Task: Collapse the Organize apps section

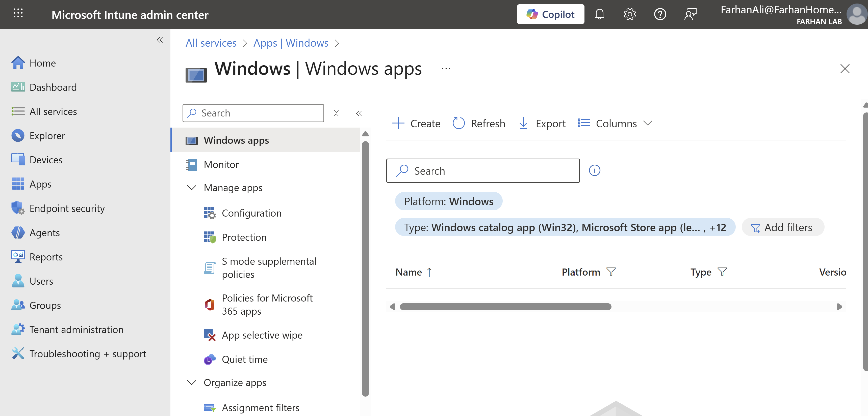Action: 191,383
